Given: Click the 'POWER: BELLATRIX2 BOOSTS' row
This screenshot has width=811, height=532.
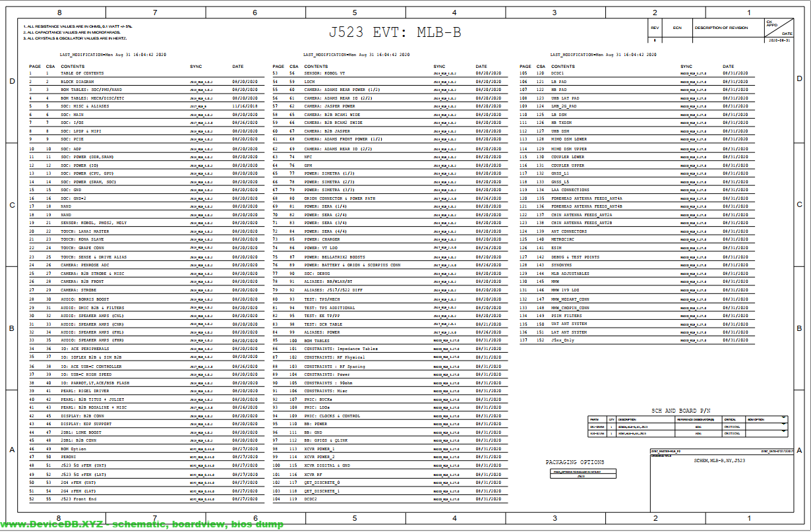Looking at the screenshot, I should point(390,257).
